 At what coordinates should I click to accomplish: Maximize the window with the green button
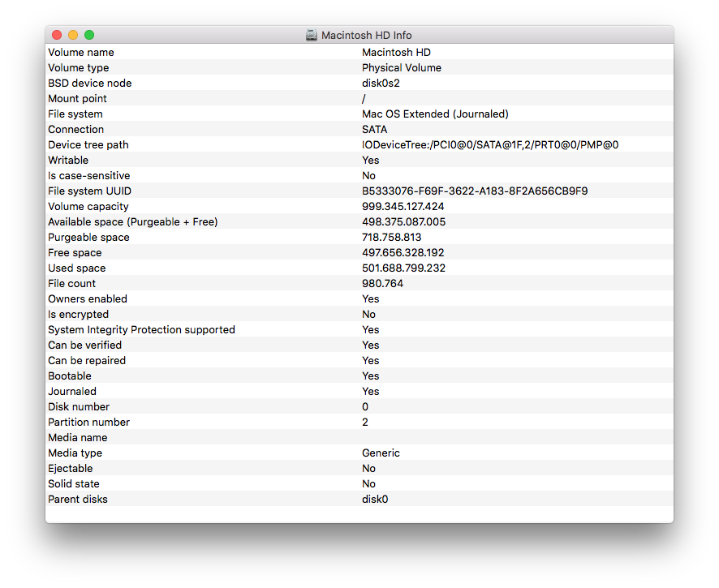[x=89, y=35]
